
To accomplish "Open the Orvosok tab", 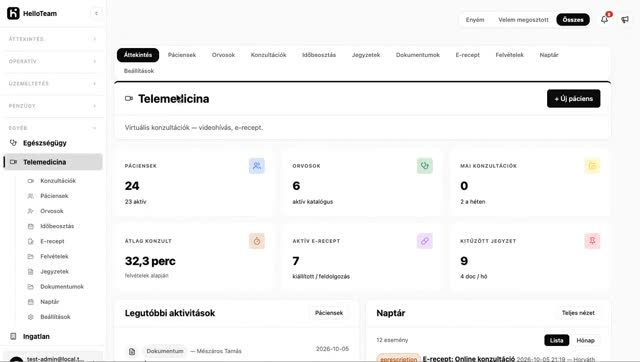I will point(223,55).
